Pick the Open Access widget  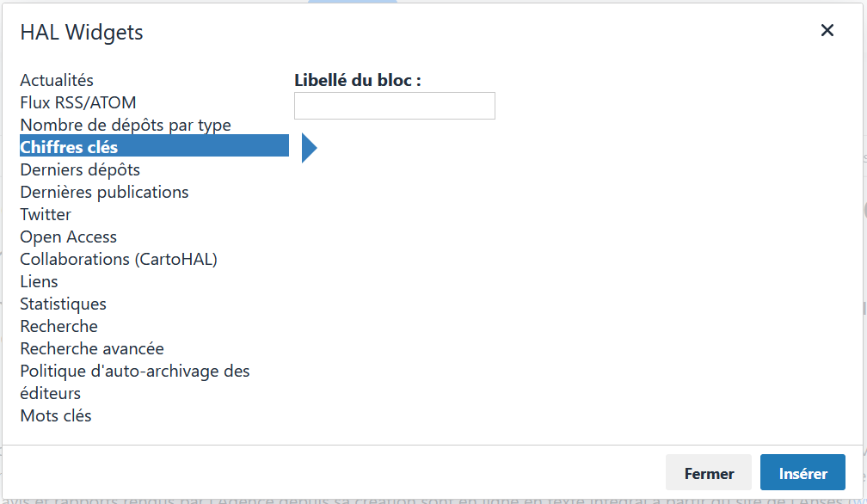click(x=68, y=237)
